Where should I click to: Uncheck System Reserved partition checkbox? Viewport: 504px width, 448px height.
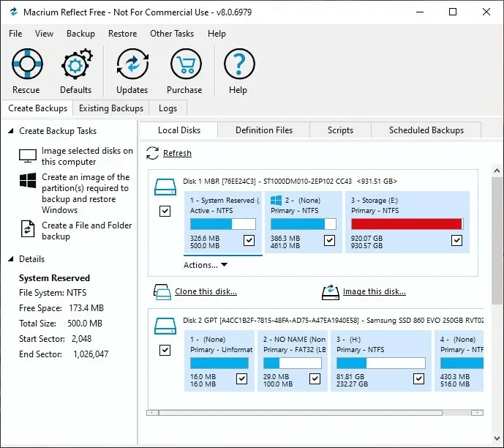pyautogui.click(x=249, y=240)
